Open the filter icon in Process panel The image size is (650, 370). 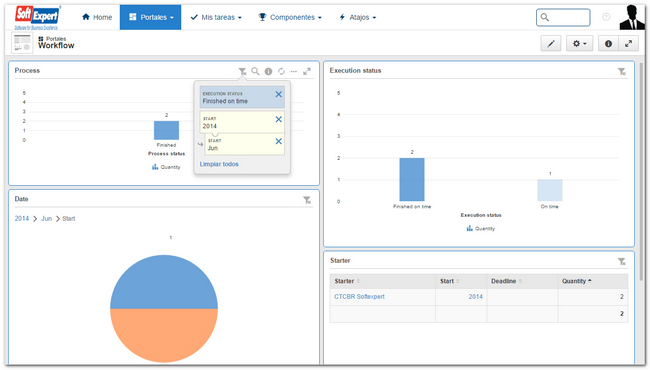243,72
